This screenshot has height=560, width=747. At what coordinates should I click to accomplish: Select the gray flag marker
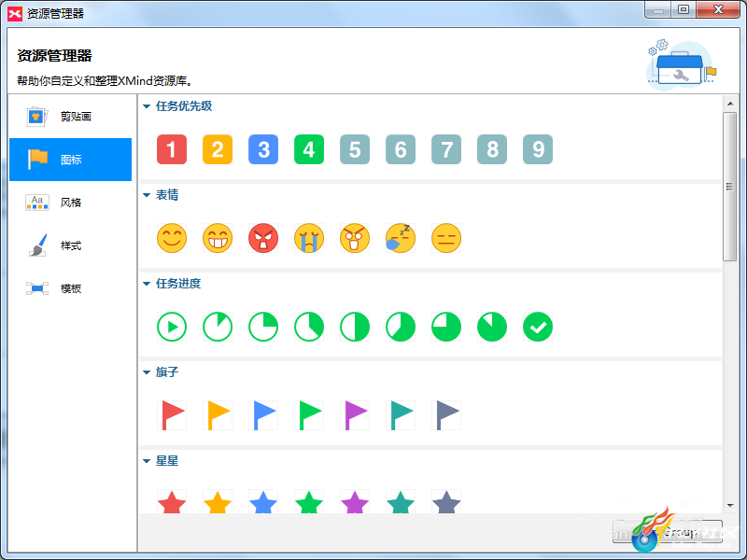point(446,415)
